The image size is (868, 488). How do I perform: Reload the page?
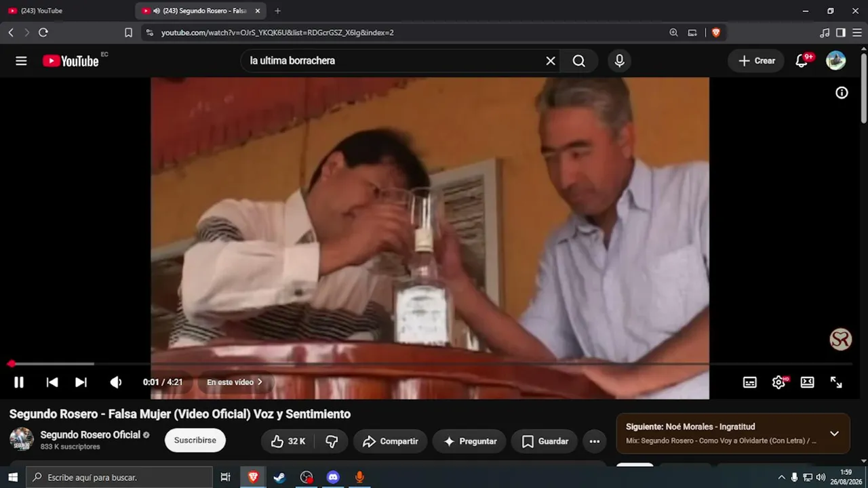(43, 33)
